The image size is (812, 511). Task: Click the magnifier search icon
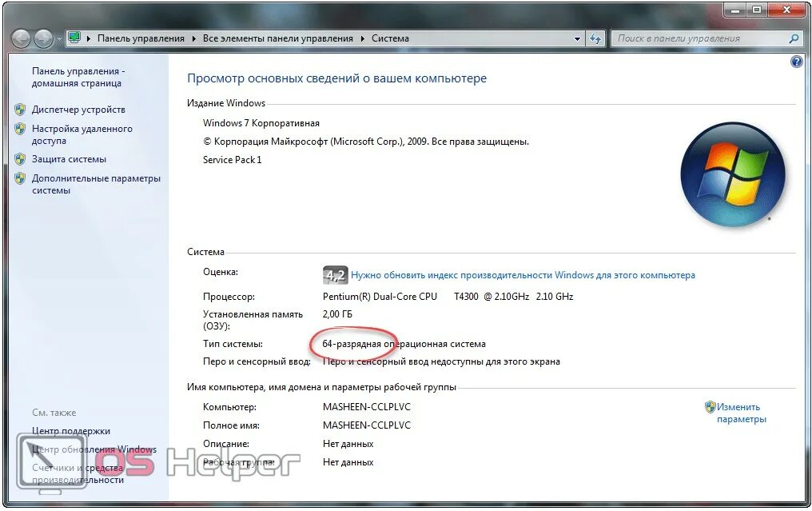pyautogui.click(x=794, y=38)
